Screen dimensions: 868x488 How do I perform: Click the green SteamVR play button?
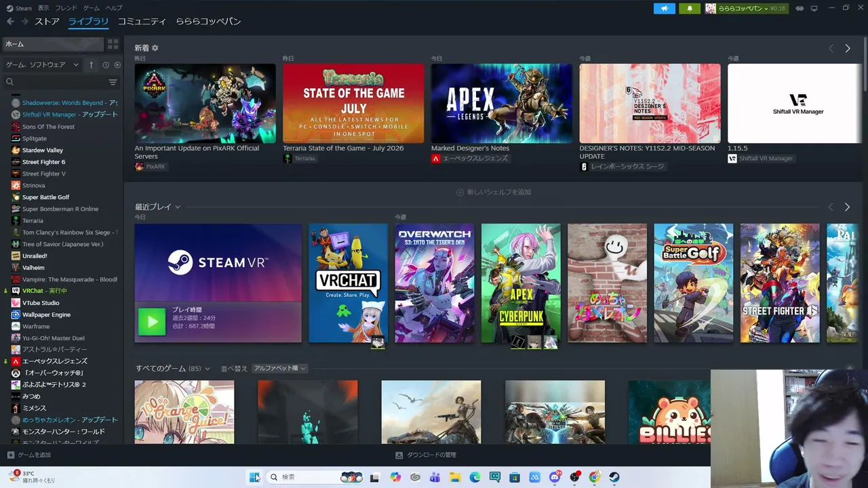click(x=152, y=322)
